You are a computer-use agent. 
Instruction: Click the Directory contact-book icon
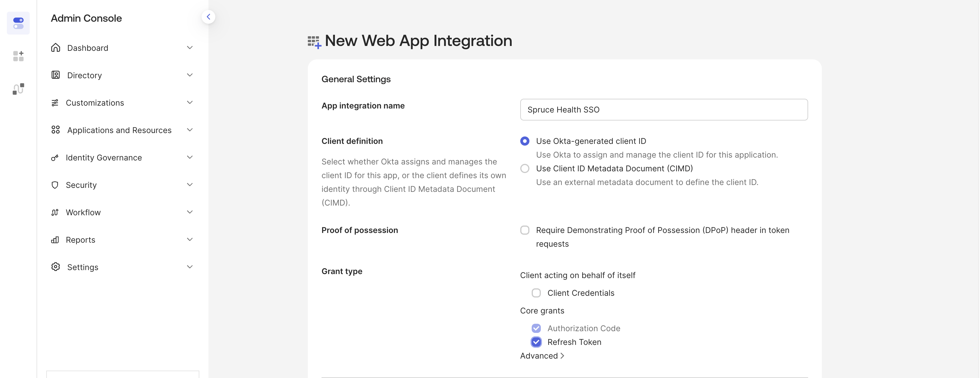coord(56,75)
